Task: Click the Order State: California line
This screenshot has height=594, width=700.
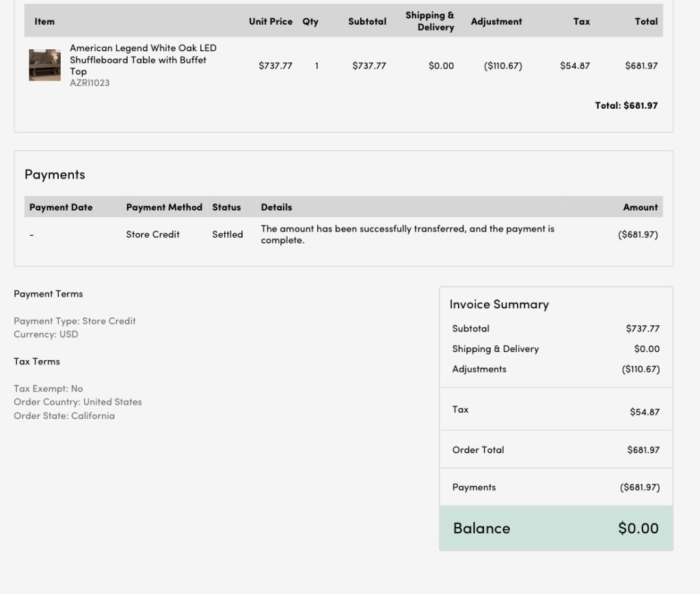Action: point(64,416)
